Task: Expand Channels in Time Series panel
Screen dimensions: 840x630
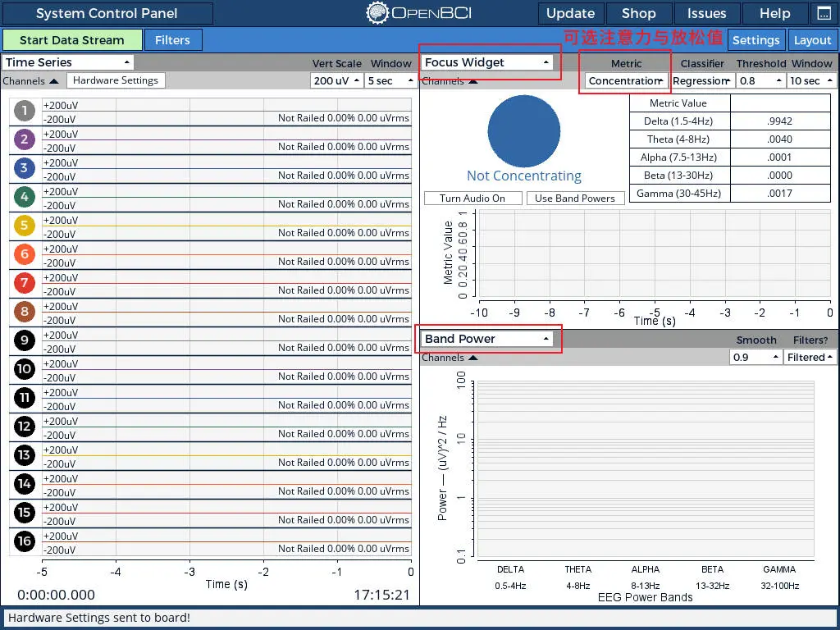Action: point(30,81)
